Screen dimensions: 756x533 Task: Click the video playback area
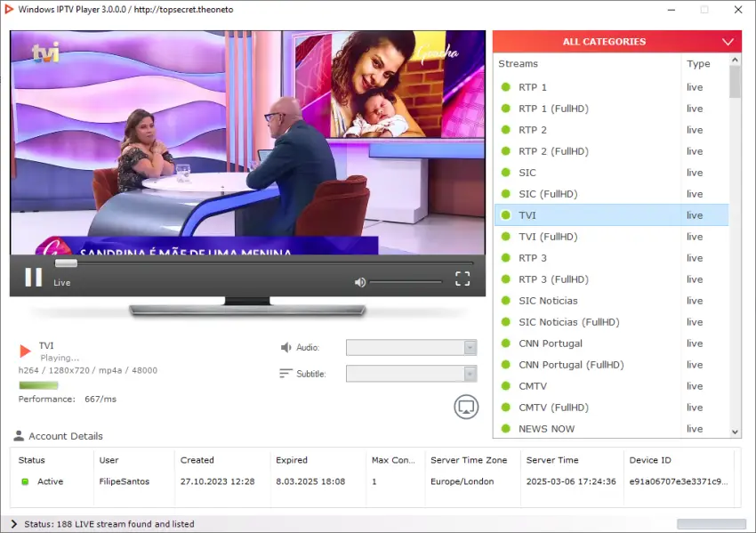(x=247, y=142)
